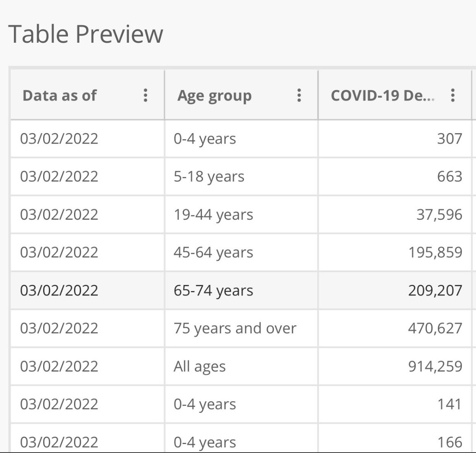Click the date in the row with 166
Image resolution: width=476 pixels, height=453 pixels.
(x=59, y=442)
